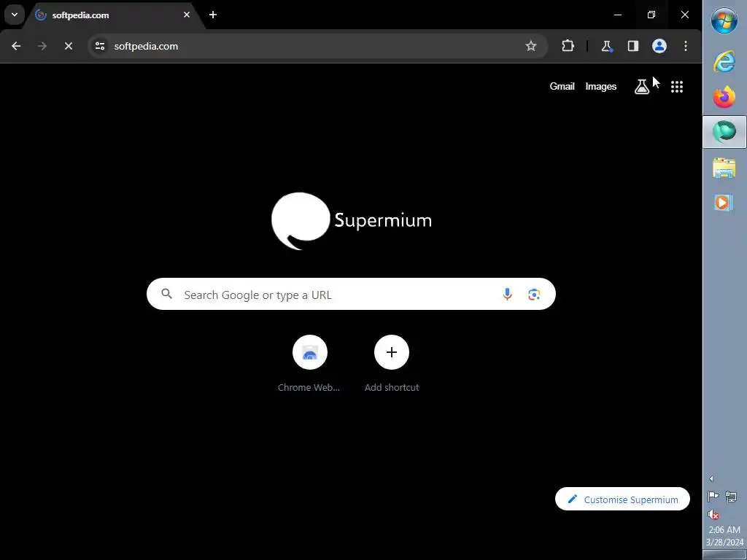Start voice search with microphone

508,295
